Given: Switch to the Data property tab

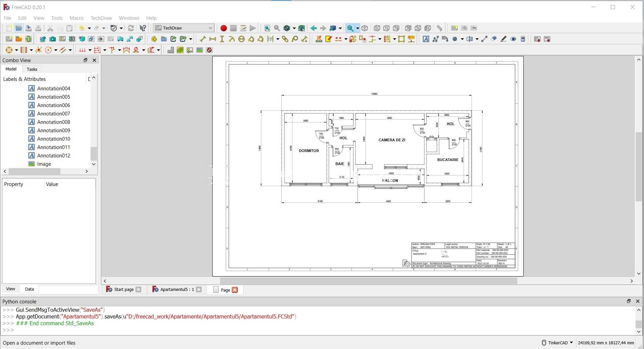Looking at the screenshot, I should 30,289.
